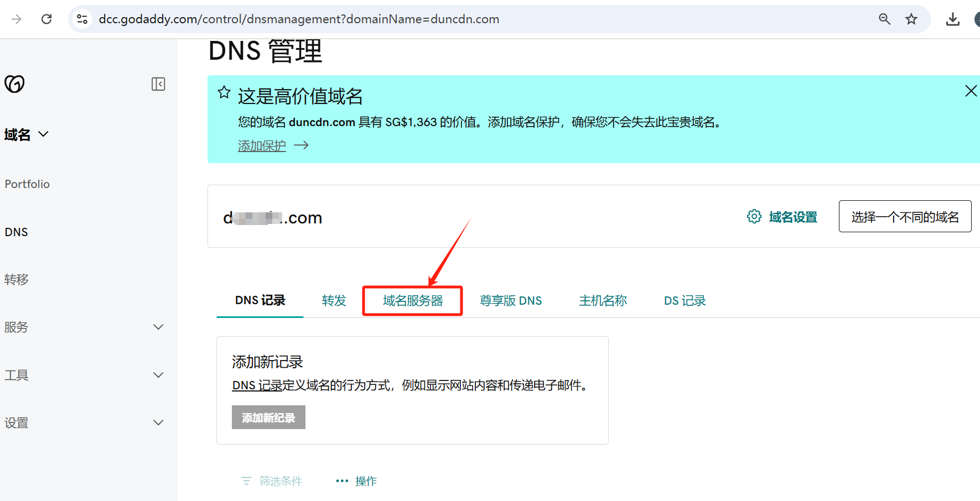Switch to 尊享版 DNS tab

[x=511, y=300]
